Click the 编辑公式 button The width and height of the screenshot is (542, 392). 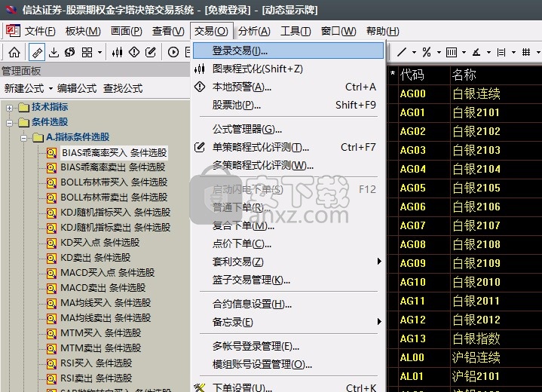(77, 88)
